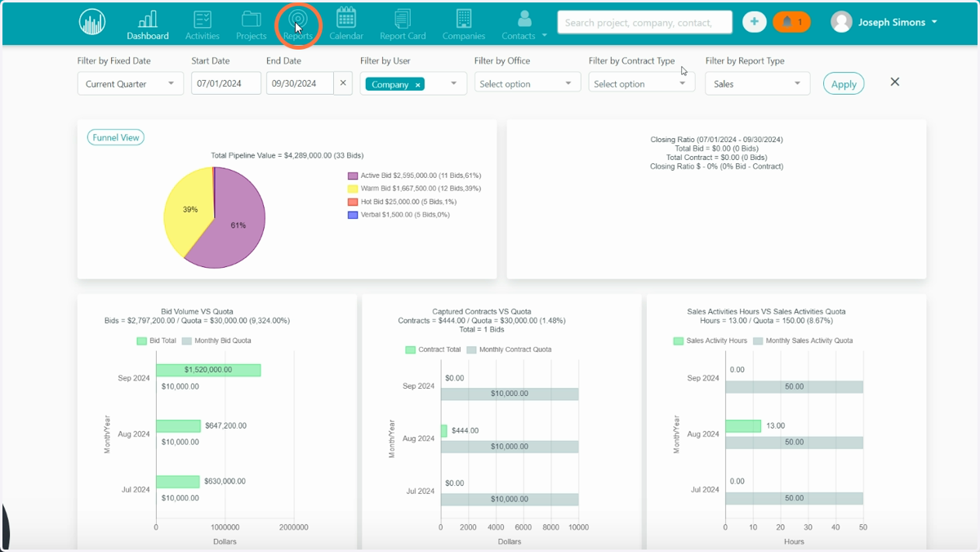Image resolution: width=980 pixels, height=552 pixels.
Task: Click the Bid Volume VS Quota title
Action: pyautogui.click(x=197, y=311)
